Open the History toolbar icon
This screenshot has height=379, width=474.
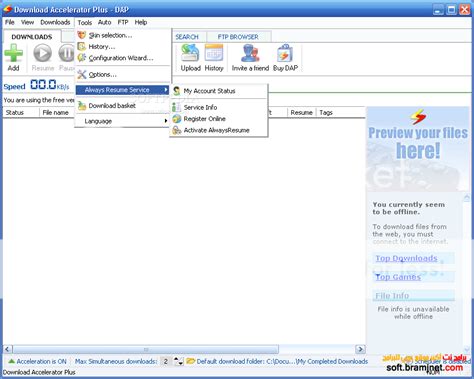[214, 53]
